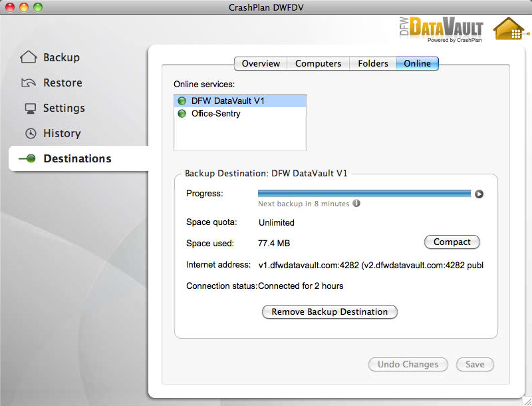
Task: Switch to the Folders tab
Action: (373, 63)
